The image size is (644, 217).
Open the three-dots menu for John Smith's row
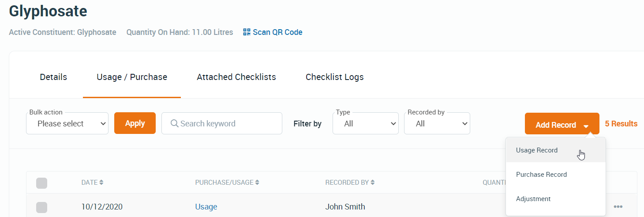[x=618, y=206]
